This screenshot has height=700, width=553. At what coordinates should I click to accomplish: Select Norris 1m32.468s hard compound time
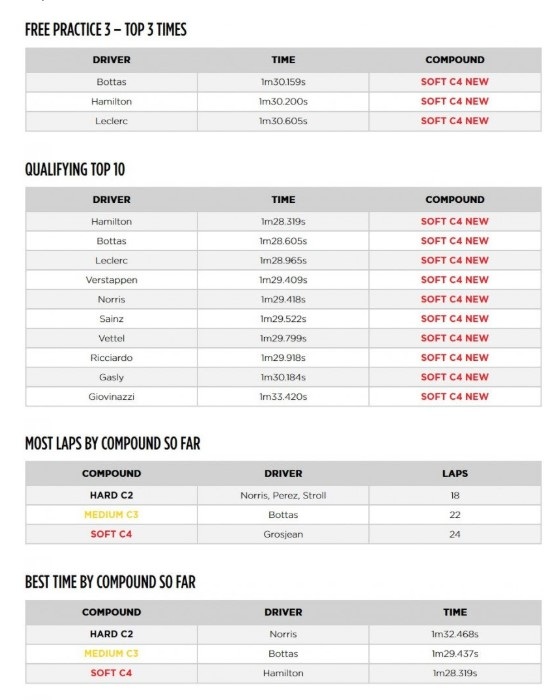pos(455,634)
